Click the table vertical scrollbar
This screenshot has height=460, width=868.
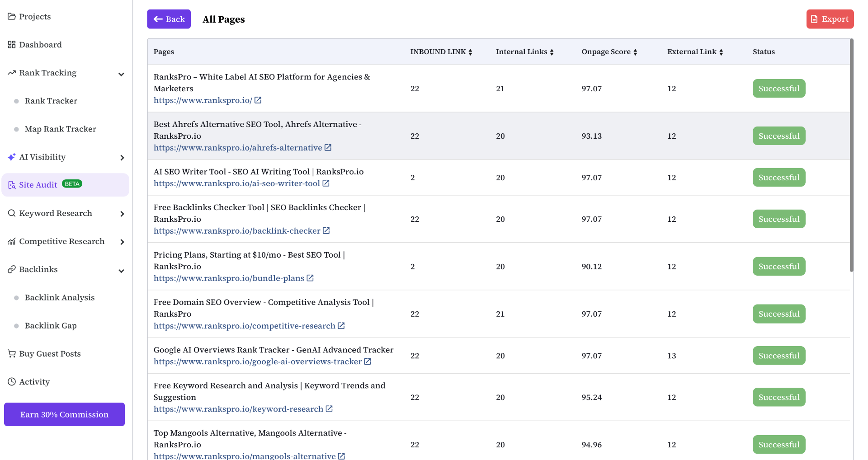point(851,155)
